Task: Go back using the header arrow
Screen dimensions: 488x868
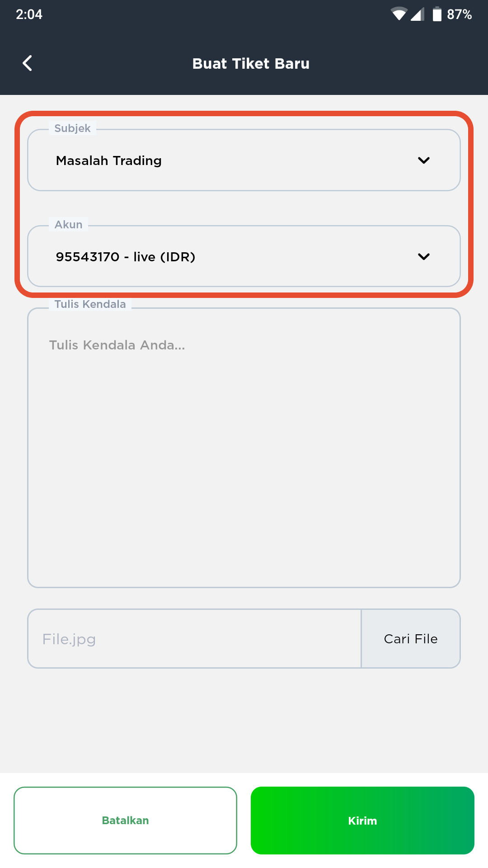Action: [x=28, y=63]
